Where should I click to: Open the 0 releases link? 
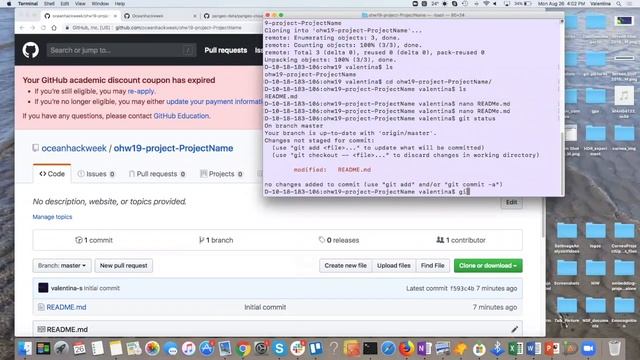click(x=339, y=240)
